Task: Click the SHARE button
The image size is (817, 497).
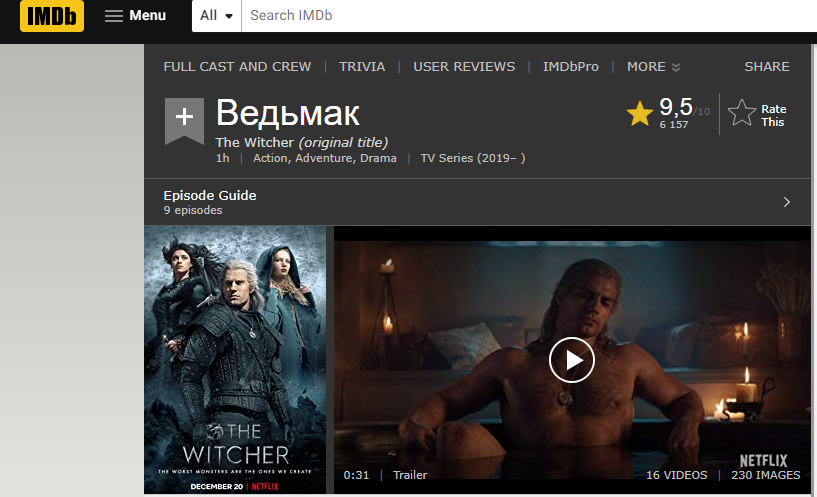Action: coord(766,67)
